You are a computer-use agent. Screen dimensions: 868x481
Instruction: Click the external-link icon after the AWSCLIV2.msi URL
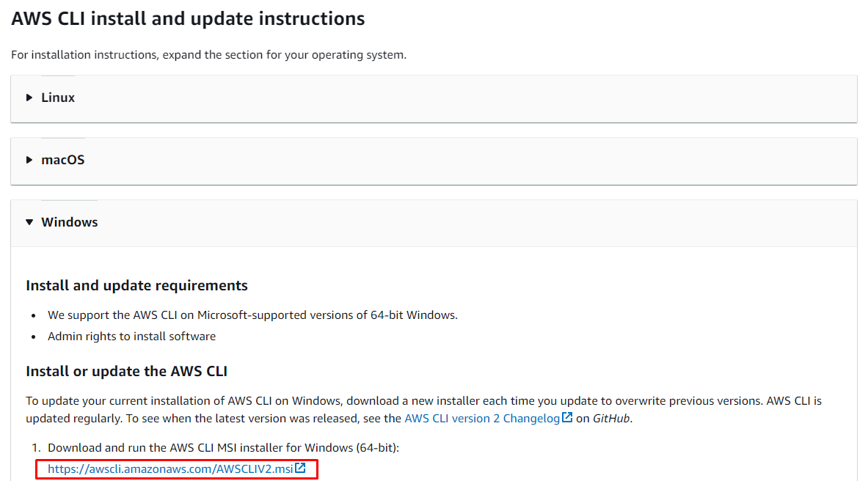(x=300, y=469)
